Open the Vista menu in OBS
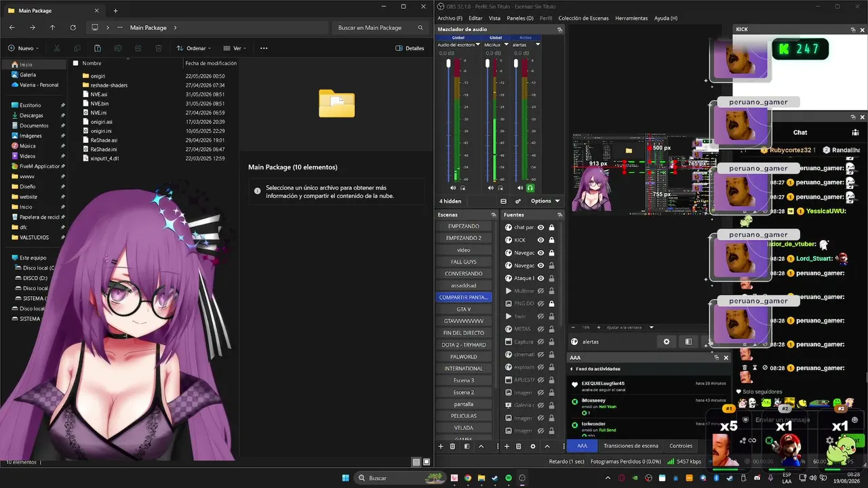This screenshot has width=868, height=488. pos(494,18)
